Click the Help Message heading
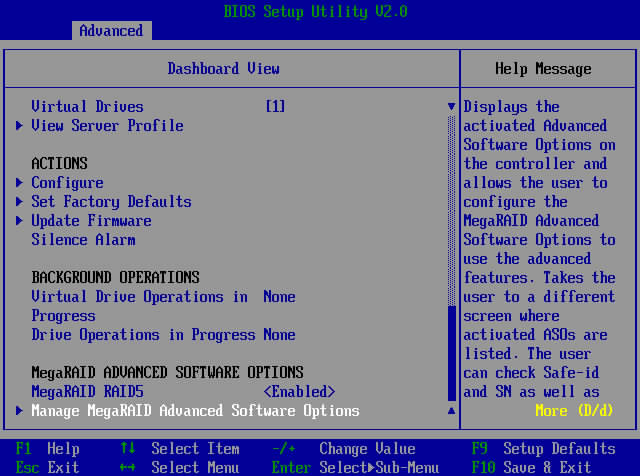The image size is (640, 476). [x=543, y=69]
